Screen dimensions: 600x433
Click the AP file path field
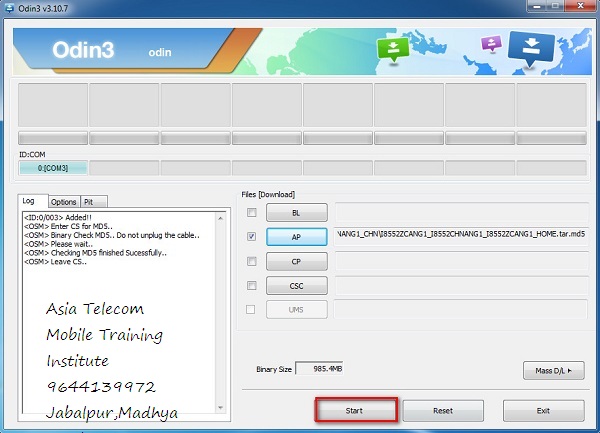coord(461,236)
